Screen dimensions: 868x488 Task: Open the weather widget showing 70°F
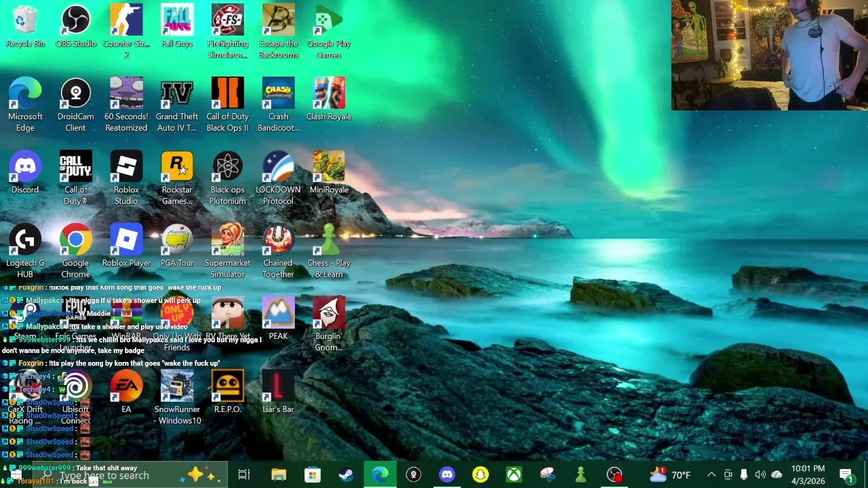(670, 475)
